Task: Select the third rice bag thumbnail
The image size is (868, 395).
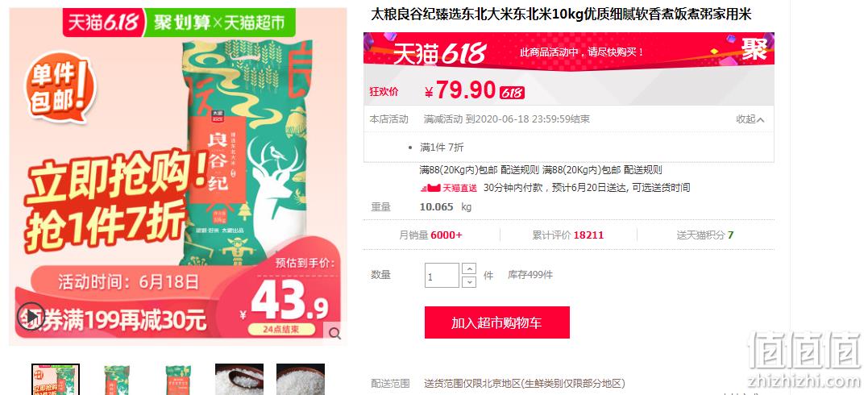Action: click(x=178, y=380)
